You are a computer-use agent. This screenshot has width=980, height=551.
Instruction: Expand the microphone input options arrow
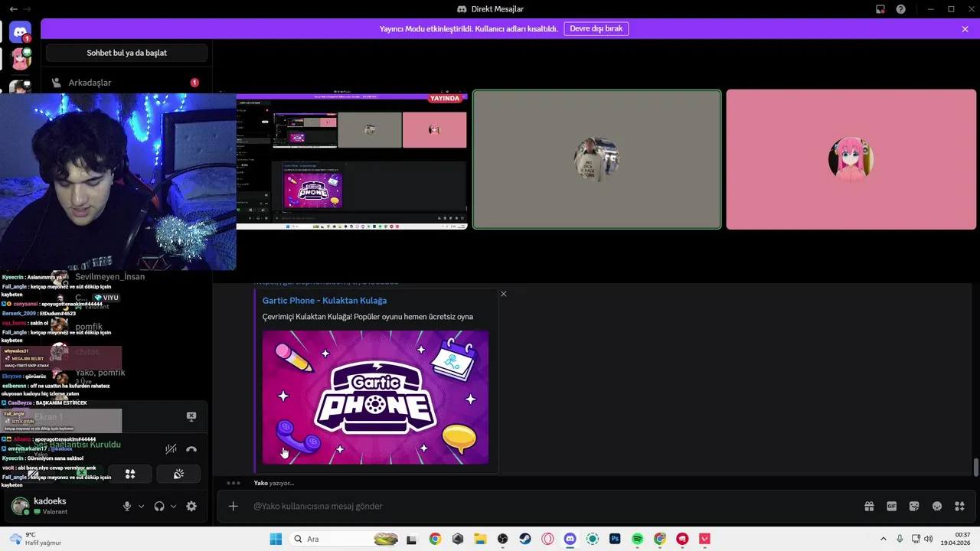coord(141,506)
